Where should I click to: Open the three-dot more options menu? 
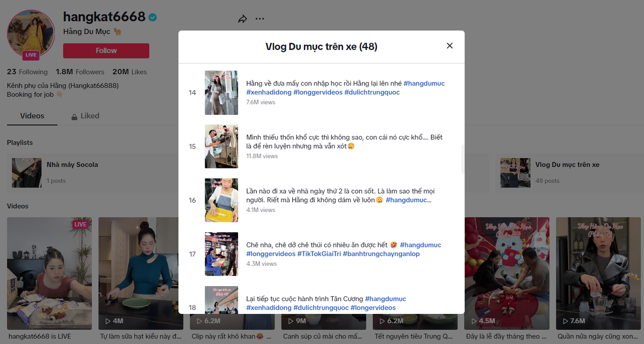point(260,19)
